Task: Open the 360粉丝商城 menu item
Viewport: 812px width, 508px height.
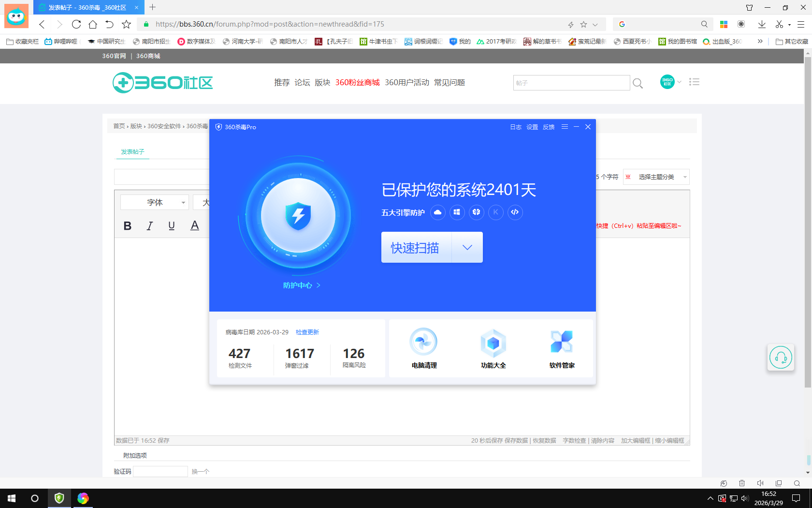Action: tap(357, 82)
